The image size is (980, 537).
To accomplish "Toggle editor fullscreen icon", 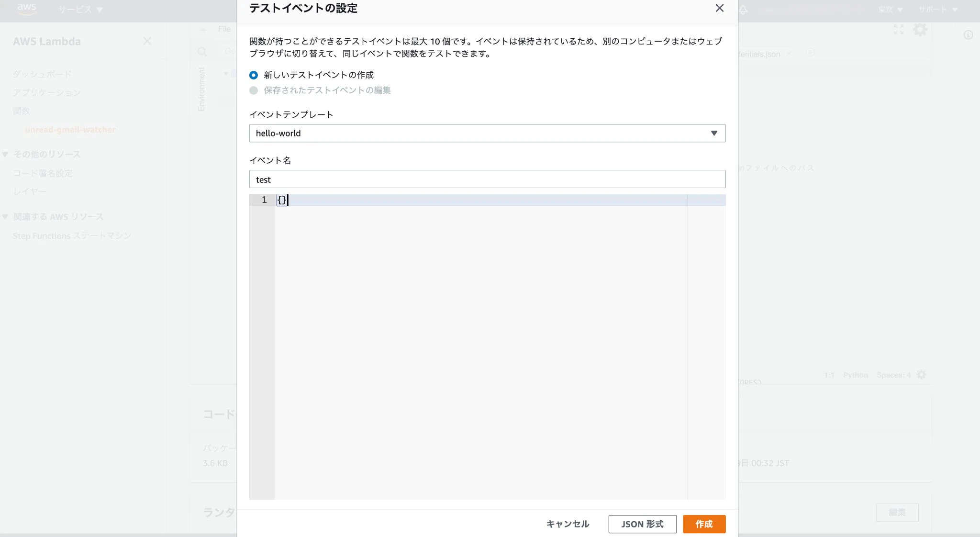I will [899, 30].
